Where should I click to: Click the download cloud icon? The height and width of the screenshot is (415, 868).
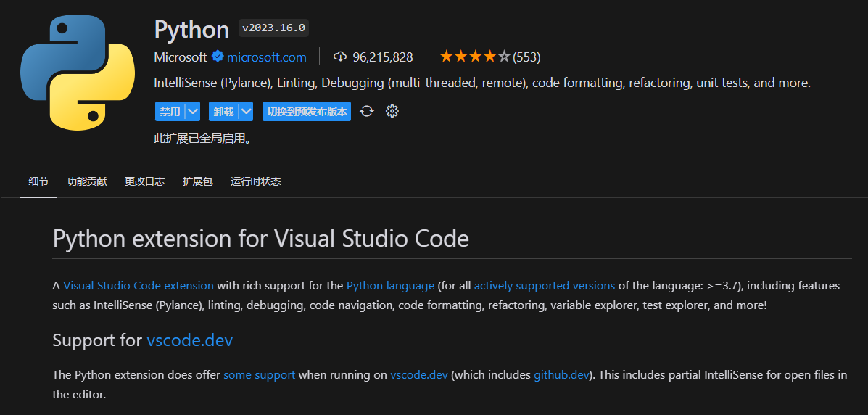coord(340,57)
